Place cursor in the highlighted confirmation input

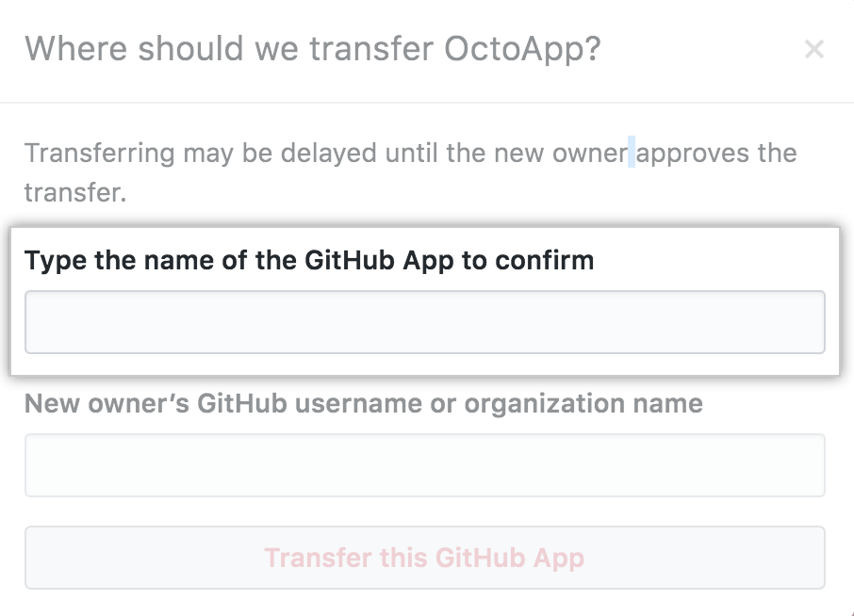pyautogui.click(x=424, y=322)
